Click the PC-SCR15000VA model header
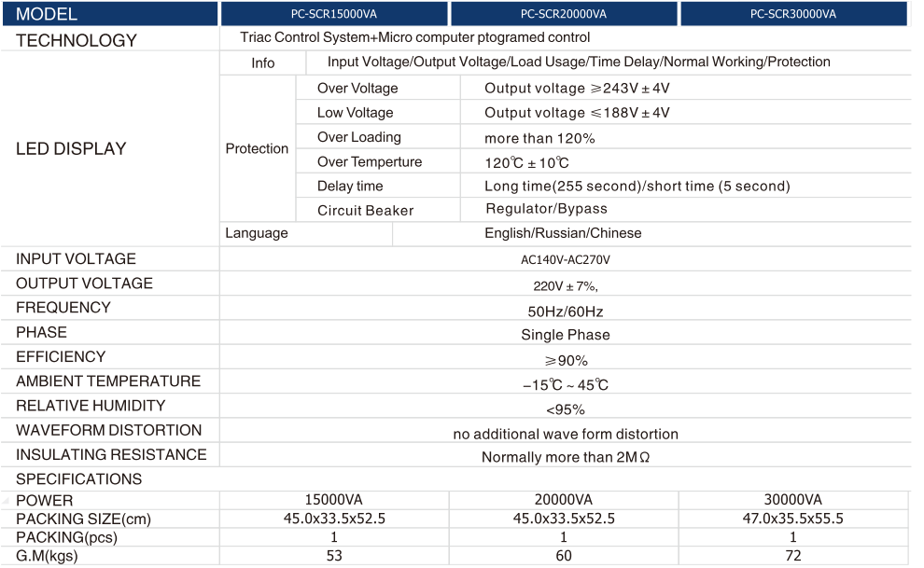The width and height of the screenshot is (924, 568). [334, 14]
